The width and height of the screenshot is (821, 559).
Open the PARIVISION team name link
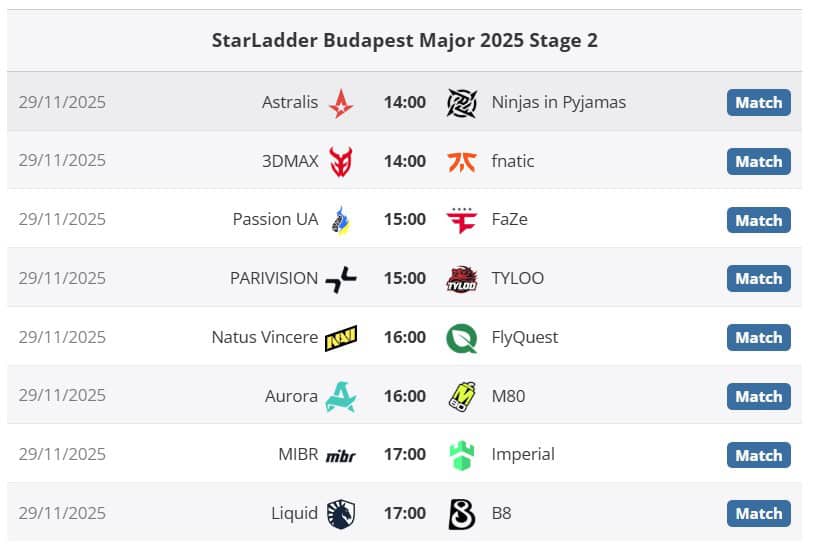(x=273, y=279)
